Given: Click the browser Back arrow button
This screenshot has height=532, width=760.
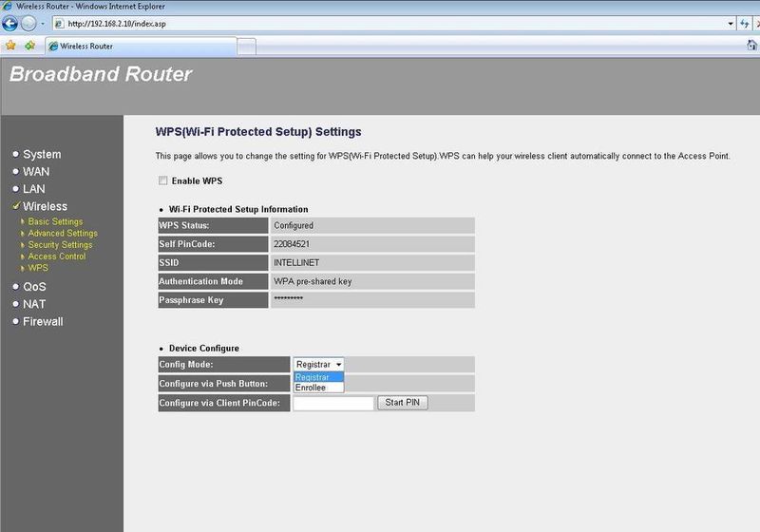Looking at the screenshot, I should (9, 23).
